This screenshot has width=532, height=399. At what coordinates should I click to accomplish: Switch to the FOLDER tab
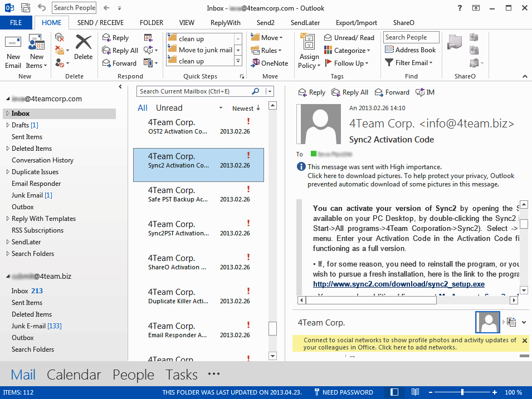tap(152, 23)
